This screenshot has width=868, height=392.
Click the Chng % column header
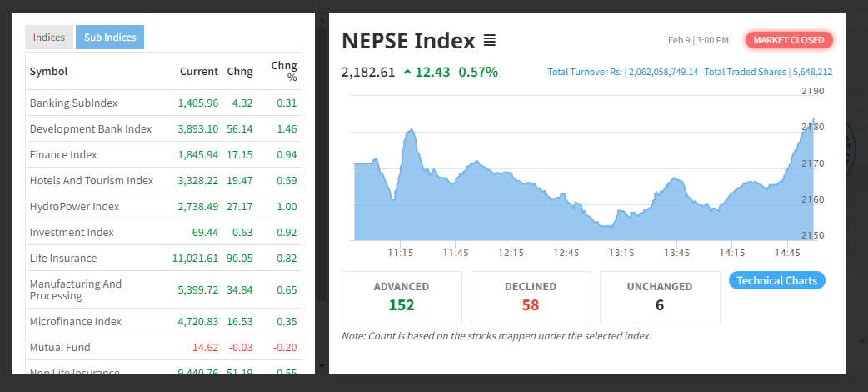click(x=284, y=72)
